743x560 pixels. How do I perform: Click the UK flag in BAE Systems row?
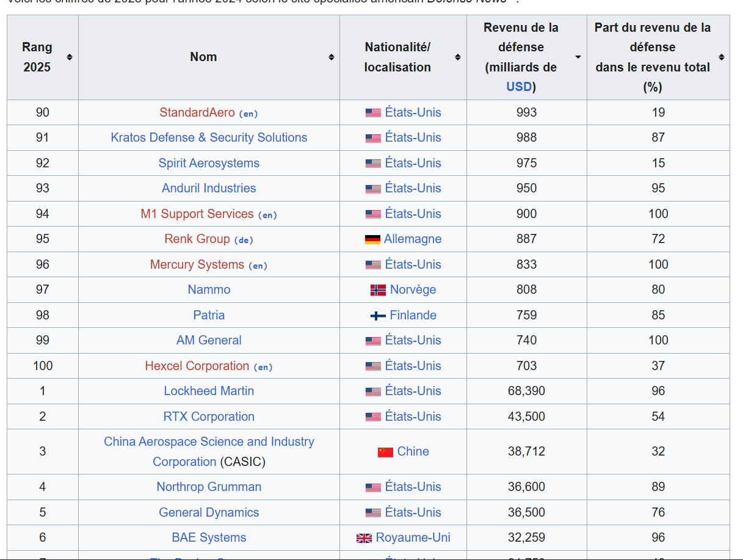(364, 538)
